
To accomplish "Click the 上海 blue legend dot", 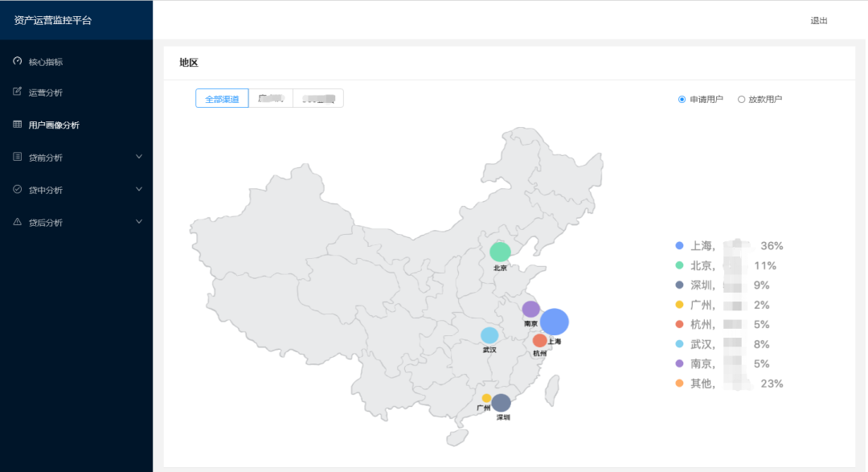I will pos(679,245).
